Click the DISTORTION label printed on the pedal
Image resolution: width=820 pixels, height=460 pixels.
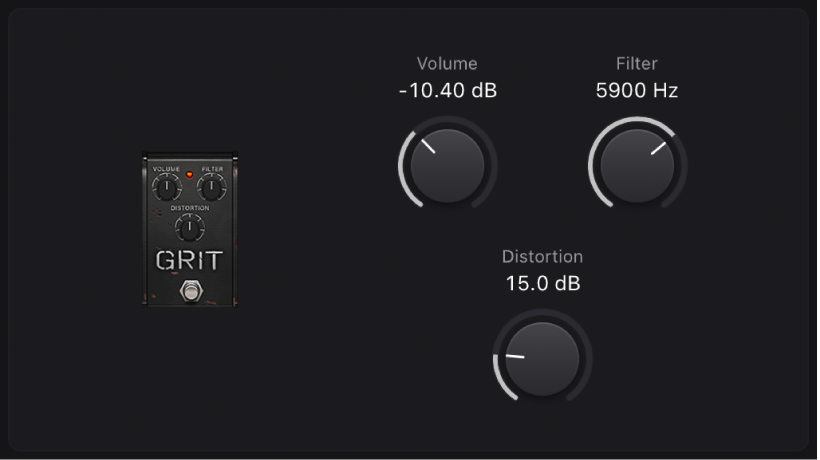point(189,208)
